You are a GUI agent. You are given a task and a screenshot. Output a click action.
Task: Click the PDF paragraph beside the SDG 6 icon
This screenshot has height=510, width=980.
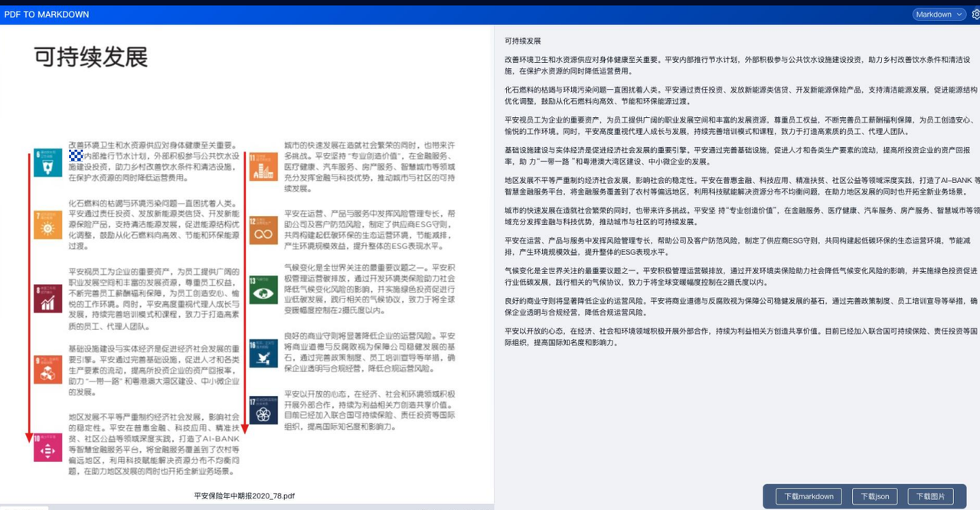click(x=154, y=161)
